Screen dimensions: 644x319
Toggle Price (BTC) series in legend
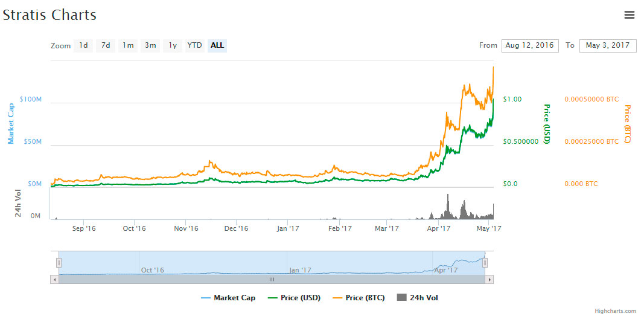[359, 298]
